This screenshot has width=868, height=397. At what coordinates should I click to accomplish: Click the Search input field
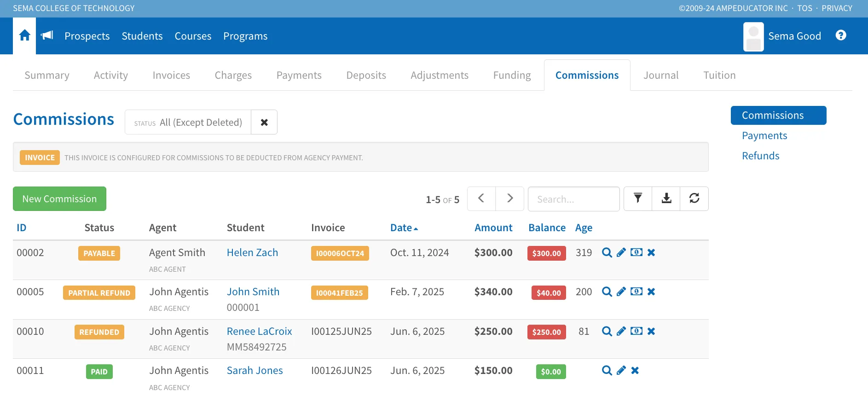(x=574, y=199)
